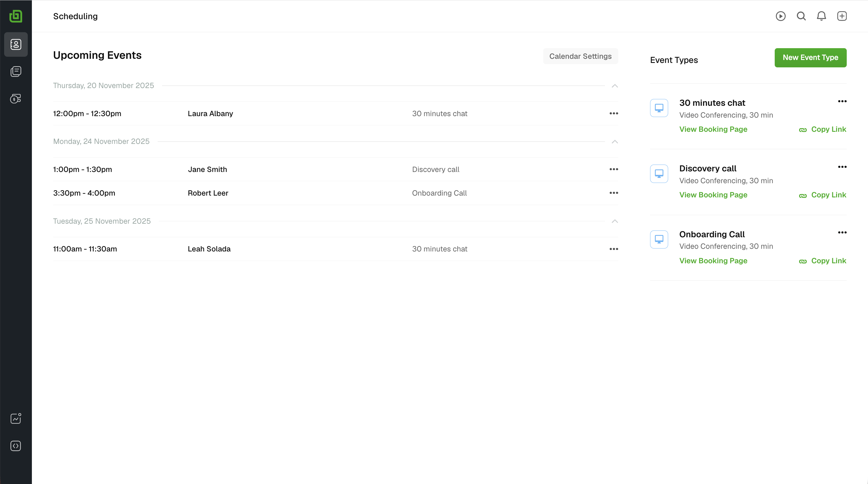Click the green app logo in sidebar
Viewport: 868px width, 484px height.
click(16, 16)
